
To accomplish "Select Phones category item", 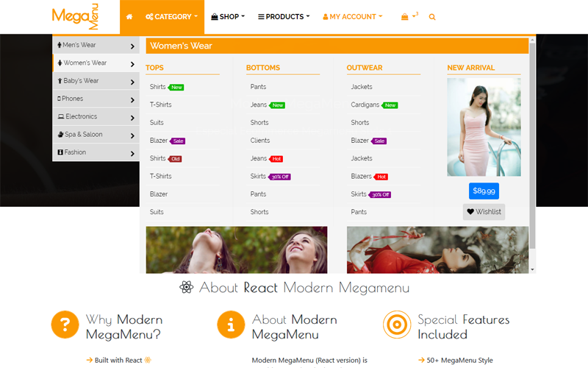I will pyautogui.click(x=96, y=99).
